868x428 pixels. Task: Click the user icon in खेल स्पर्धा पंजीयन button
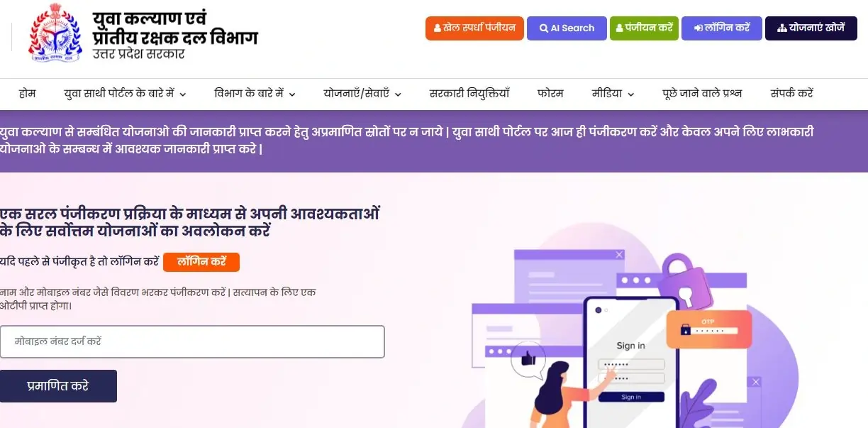[438, 28]
